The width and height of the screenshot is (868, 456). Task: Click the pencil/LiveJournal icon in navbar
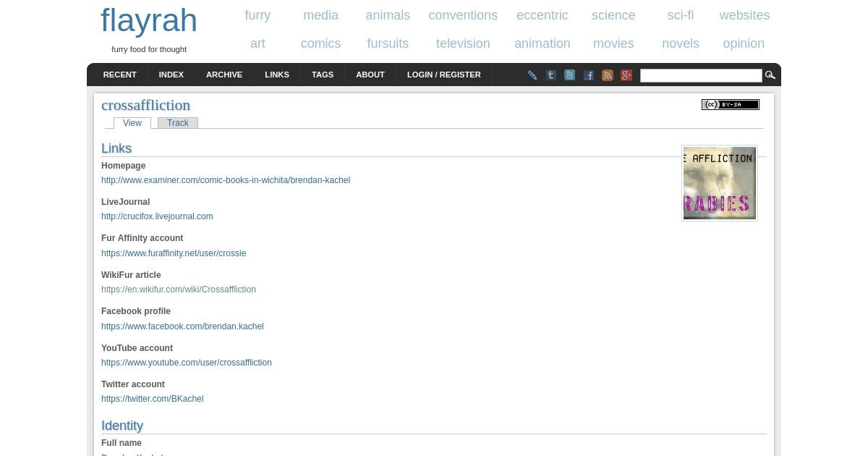click(x=532, y=75)
